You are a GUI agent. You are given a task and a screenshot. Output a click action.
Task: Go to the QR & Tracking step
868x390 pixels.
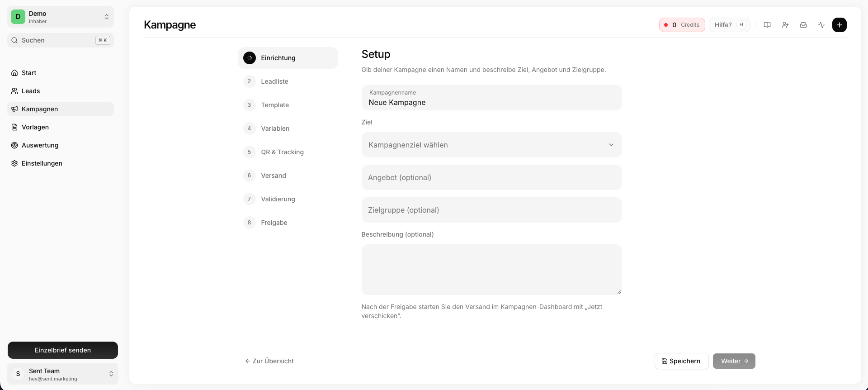pos(288,152)
